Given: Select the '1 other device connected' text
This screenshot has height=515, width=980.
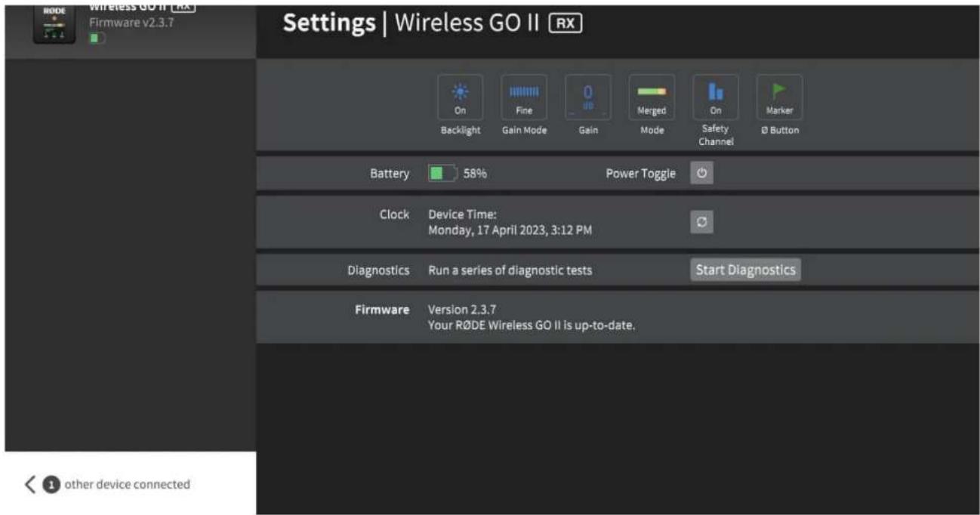Looking at the screenshot, I should pyautogui.click(x=117, y=485).
